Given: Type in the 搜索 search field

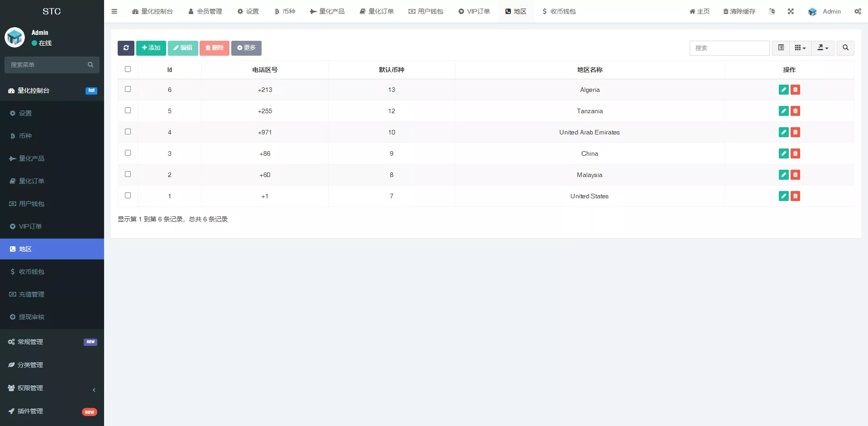Looking at the screenshot, I should click(730, 48).
